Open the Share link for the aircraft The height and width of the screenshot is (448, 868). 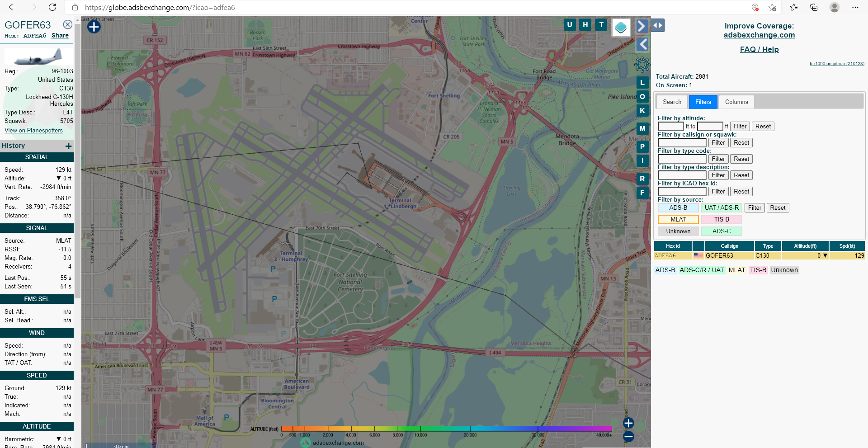tap(60, 35)
